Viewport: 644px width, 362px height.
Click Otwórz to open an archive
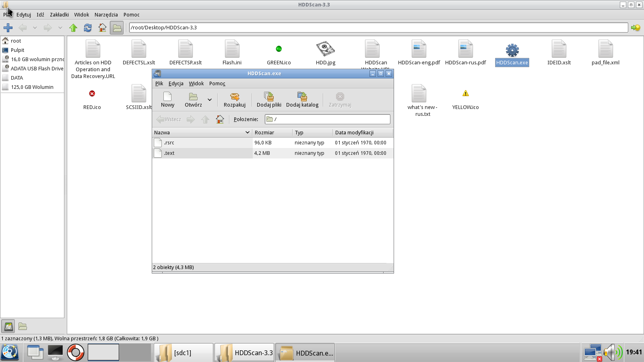click(x=194, y=99)
